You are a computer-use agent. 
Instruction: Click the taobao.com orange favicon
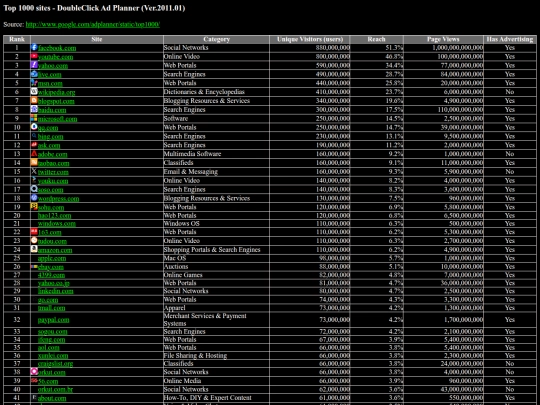(34, 162)
